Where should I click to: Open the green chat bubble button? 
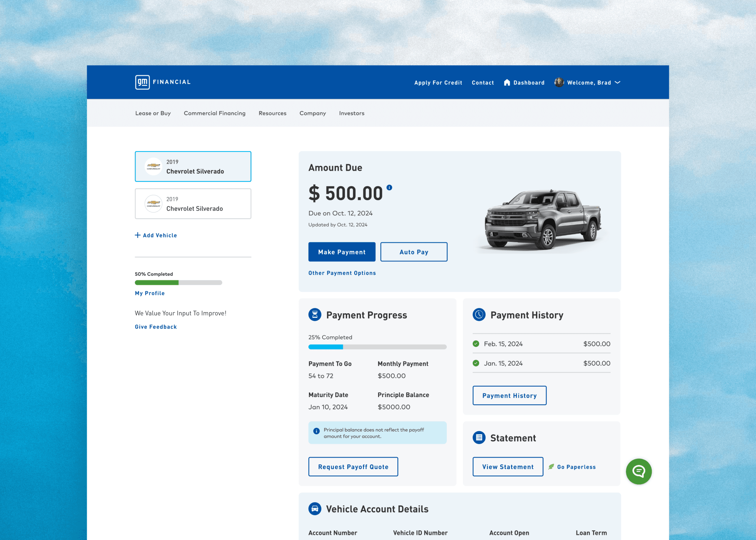point(639,471)
